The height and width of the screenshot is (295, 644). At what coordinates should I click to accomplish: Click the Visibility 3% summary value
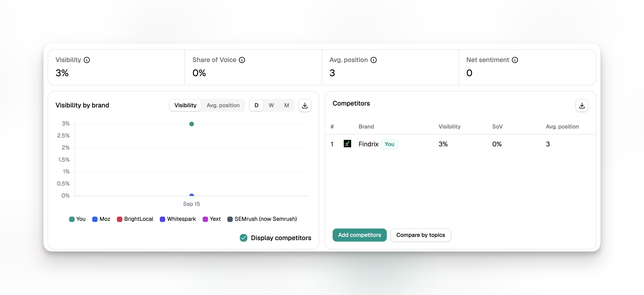62,73
